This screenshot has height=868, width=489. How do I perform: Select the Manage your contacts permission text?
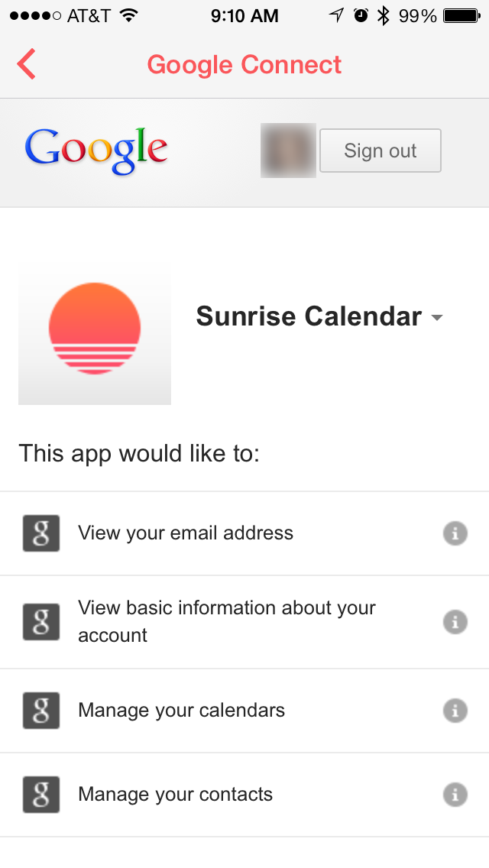point(176,795)
